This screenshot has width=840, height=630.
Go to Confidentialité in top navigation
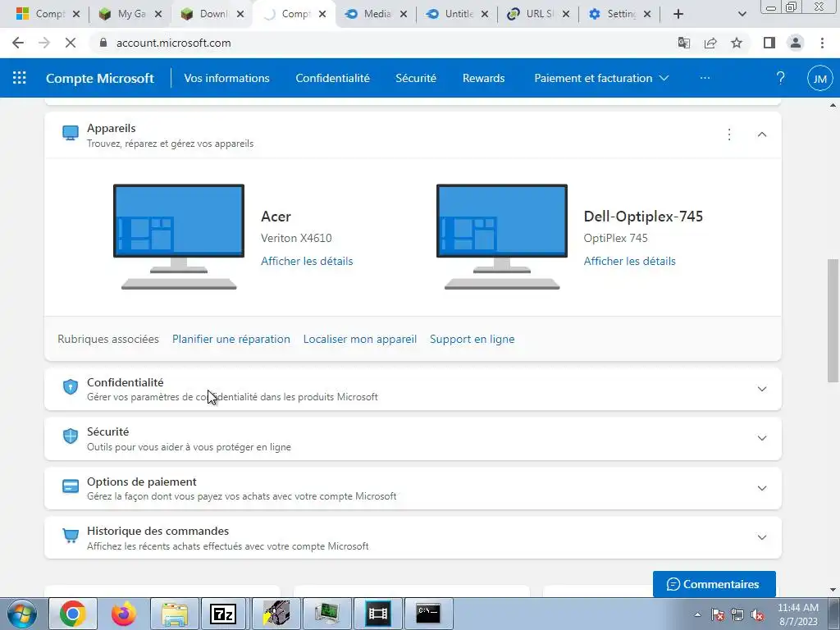333,78
